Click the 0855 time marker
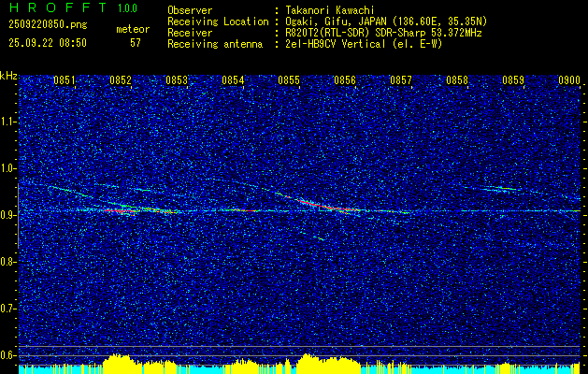The width and height of the screenshot is (588, 374). 289,79
